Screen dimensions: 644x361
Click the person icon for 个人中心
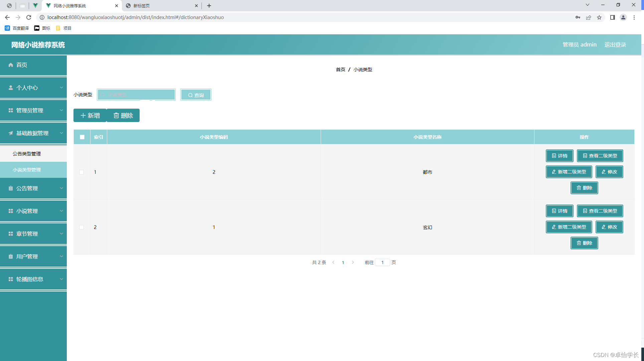pyautogui.click(x=11, y=88)
